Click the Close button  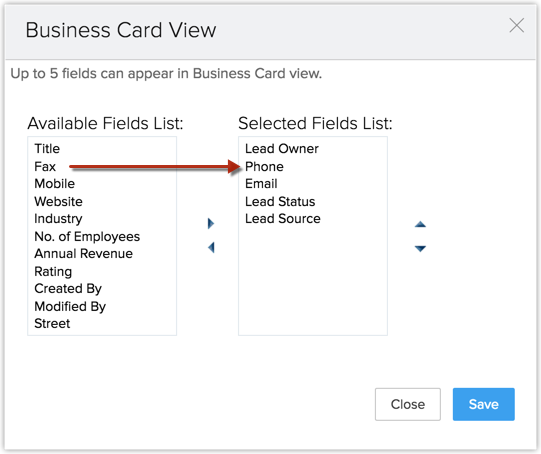[x=407, y=404]
